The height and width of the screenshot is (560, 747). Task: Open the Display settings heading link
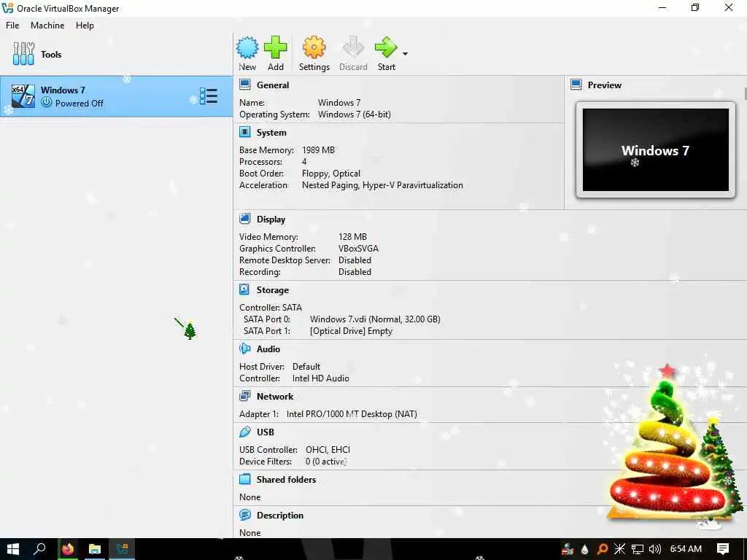coord(271,219)
